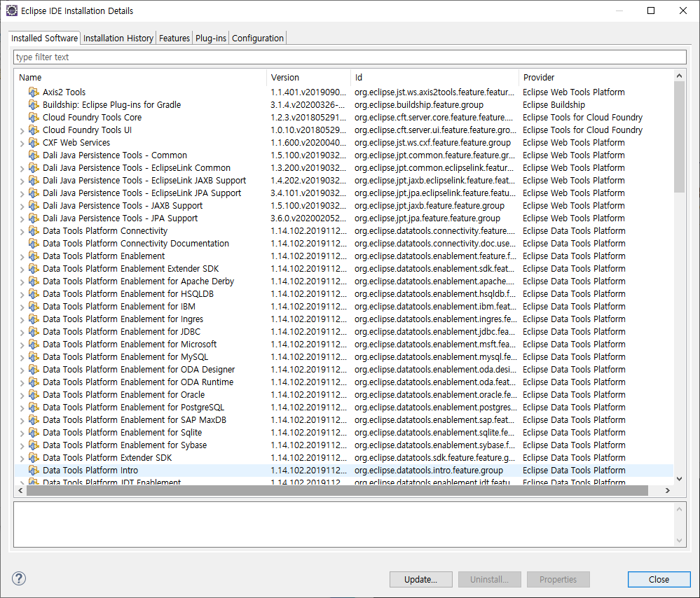
Task: Open the Plug-ins tab
Action: pyautogui.click(x=211, y=39)
